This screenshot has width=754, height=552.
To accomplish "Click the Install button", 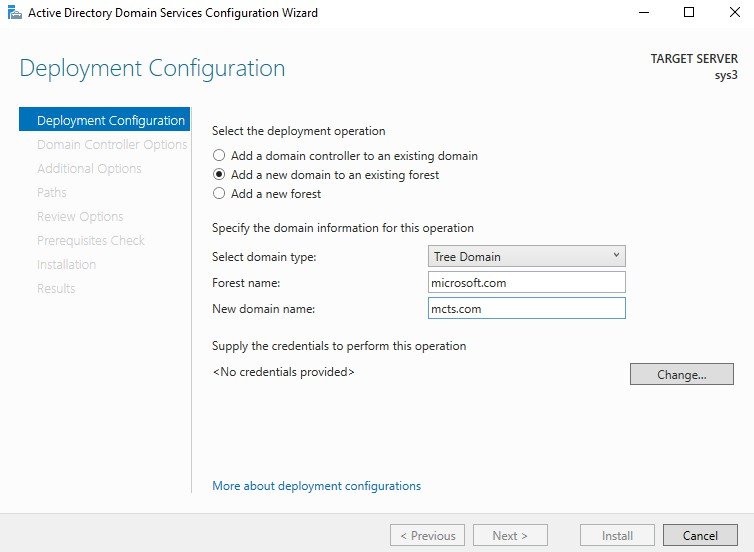I will [617, 535].
